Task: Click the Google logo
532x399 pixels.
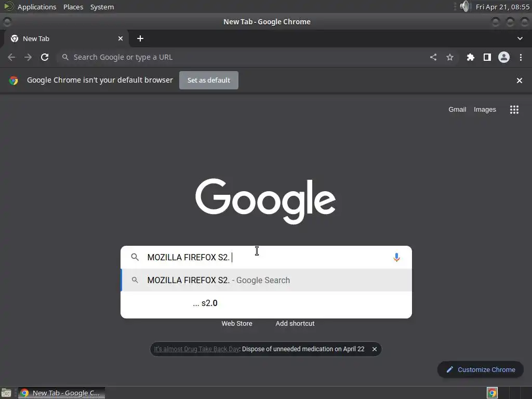Action: [x=265, y=201]
